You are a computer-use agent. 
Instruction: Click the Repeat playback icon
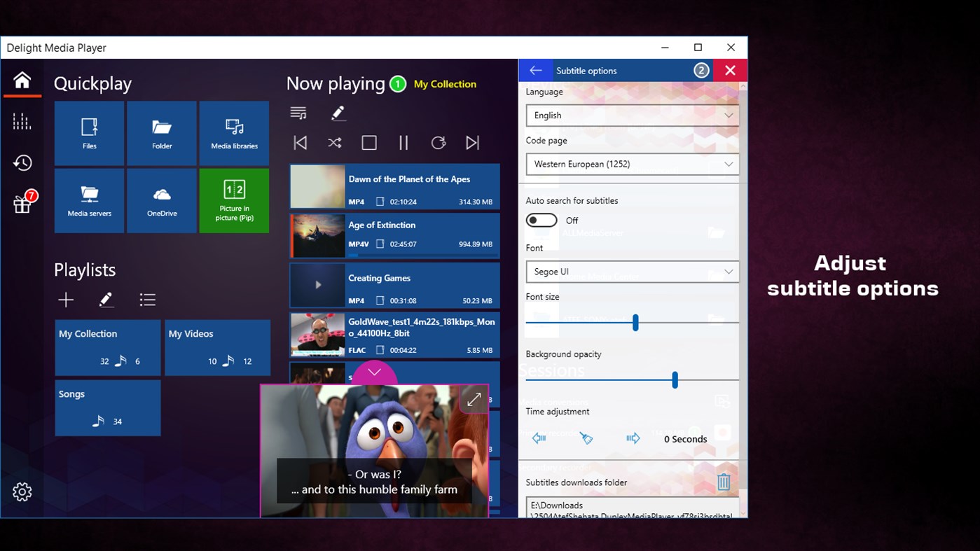point(439,142)
